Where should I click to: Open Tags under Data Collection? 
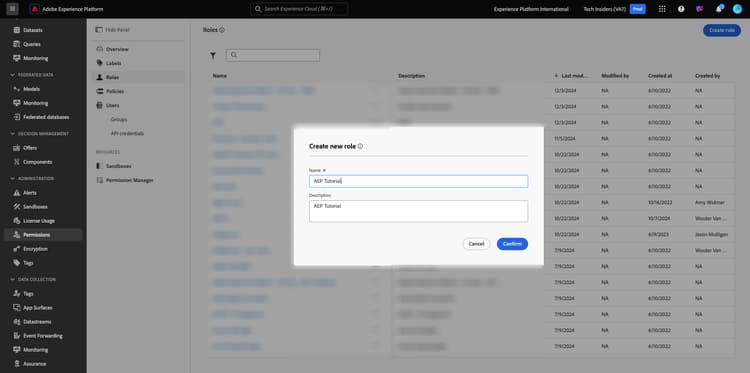[28, 294]
